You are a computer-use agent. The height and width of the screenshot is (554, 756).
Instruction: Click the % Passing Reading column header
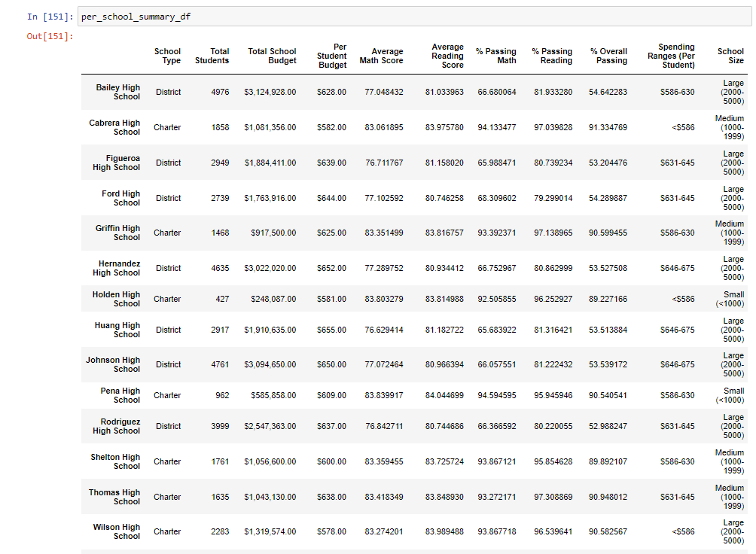553,56
